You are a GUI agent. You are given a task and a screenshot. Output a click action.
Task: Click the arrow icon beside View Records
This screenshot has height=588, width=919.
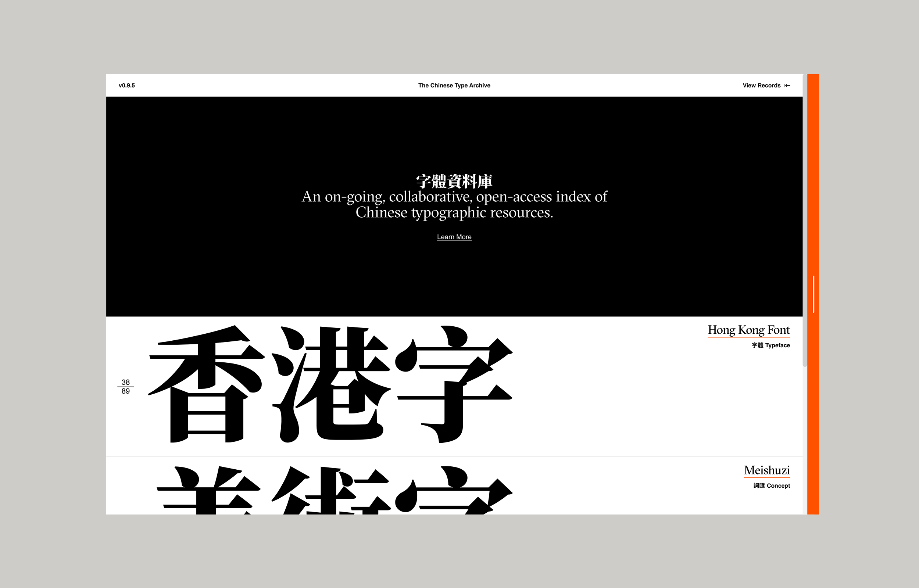tap(787, 86)
